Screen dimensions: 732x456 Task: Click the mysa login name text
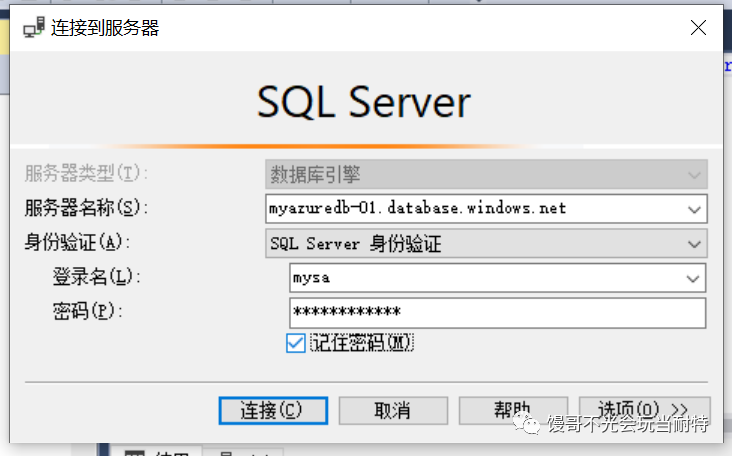(x=311, y=278)
